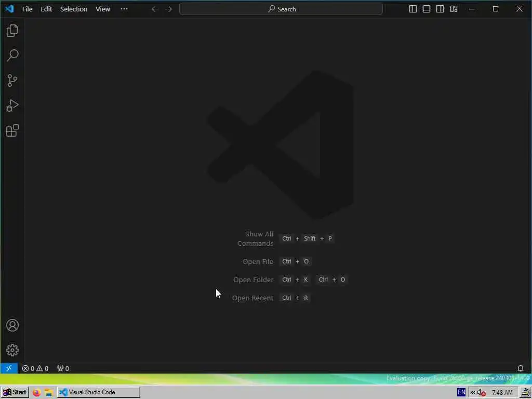
Task: Launch Firefox from the taskbar
Action: point(37,393)
